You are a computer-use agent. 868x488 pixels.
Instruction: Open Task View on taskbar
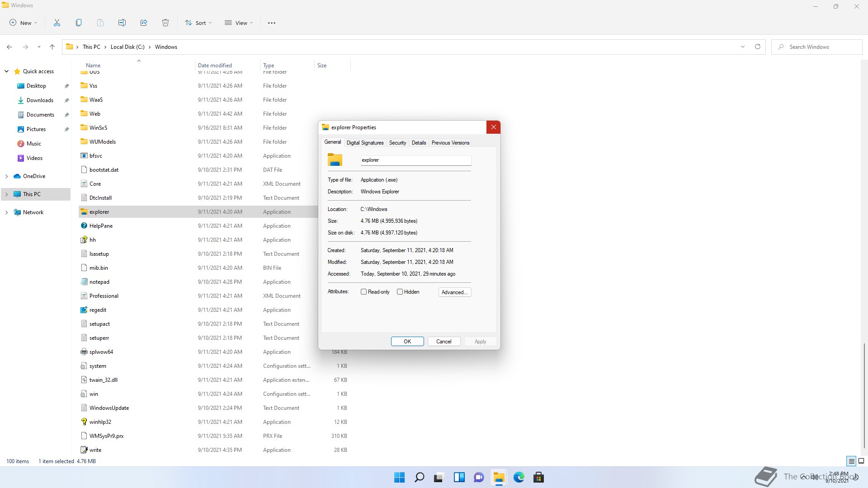coord(439,477)
